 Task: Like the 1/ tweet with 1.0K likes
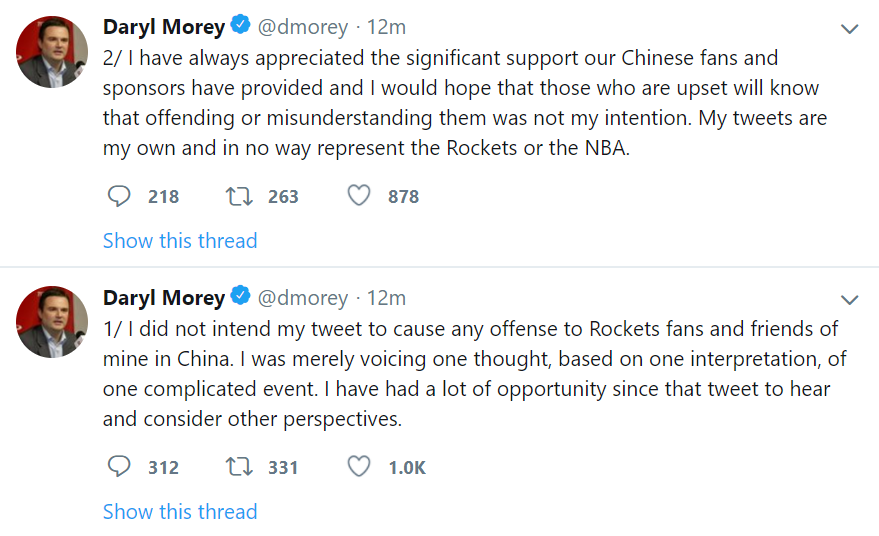[x=359, y=466]
